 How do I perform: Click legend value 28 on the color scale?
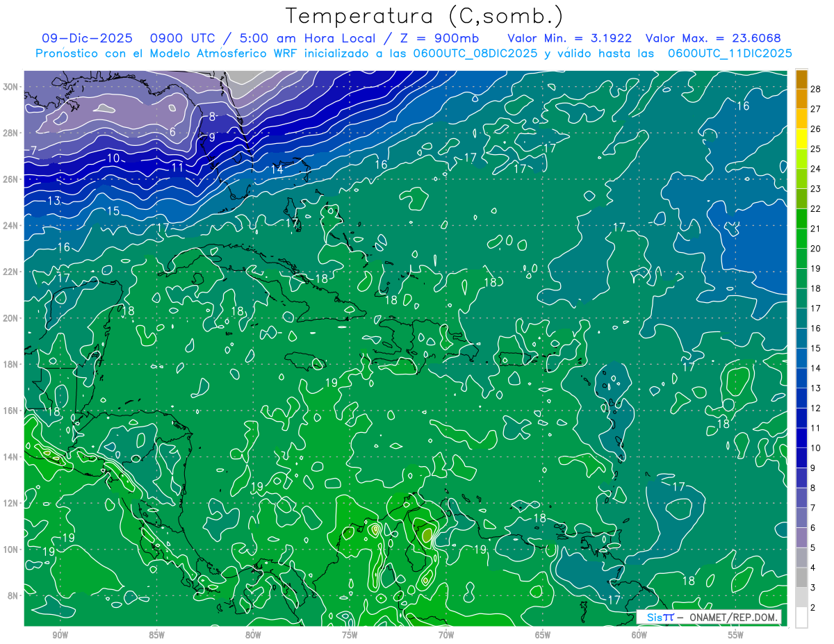815,88
